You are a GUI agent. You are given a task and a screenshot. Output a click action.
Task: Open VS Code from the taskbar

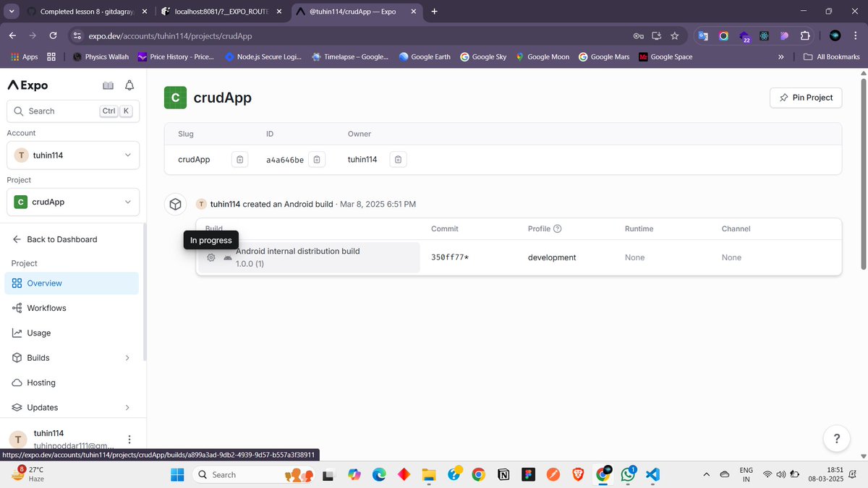(652, 474)
